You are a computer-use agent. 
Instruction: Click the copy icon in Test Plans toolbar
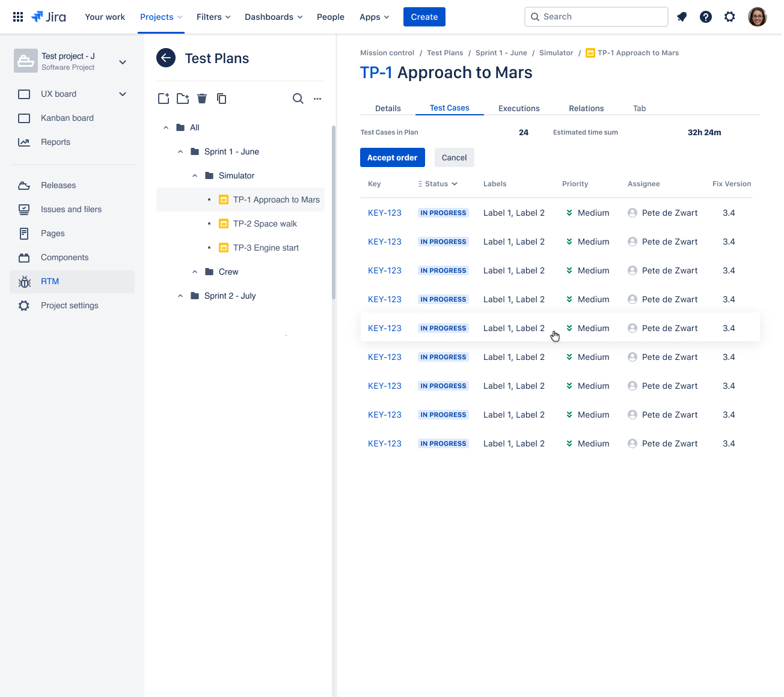221,99
